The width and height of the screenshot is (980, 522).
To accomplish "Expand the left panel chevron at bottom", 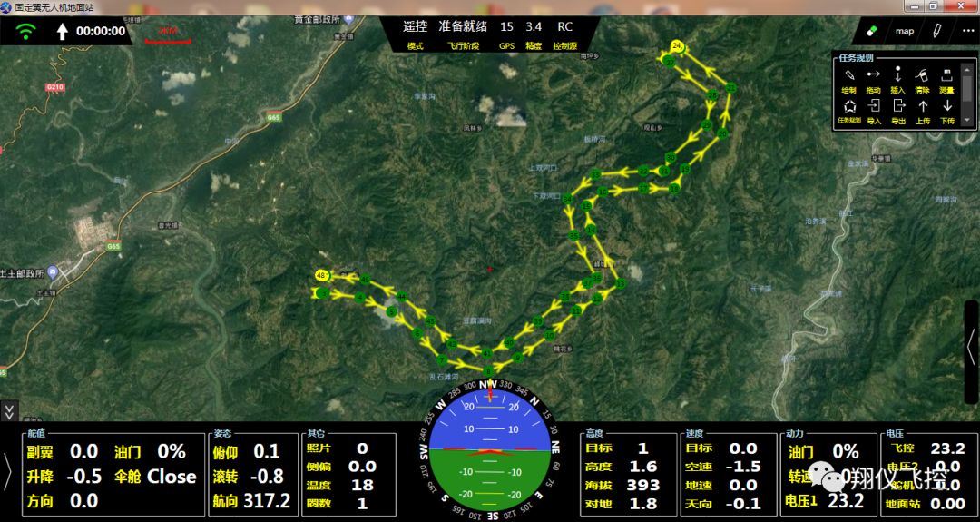I will click(7, 470).
